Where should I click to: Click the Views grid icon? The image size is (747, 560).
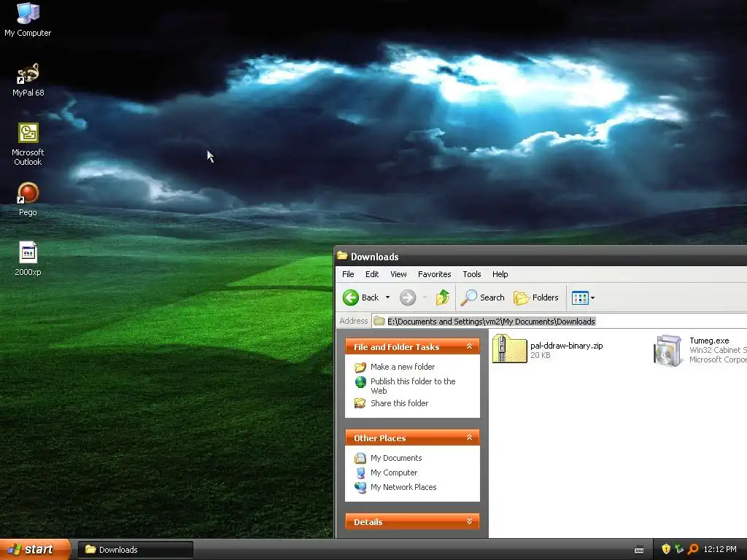tap(580, 298)
